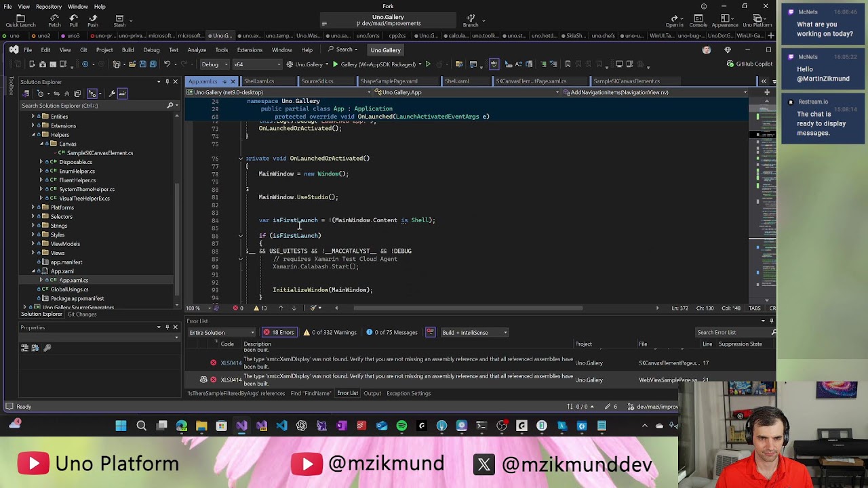Open Console in Fork toolbar
This screenshot has width=868, height=488.
(698, 20)
